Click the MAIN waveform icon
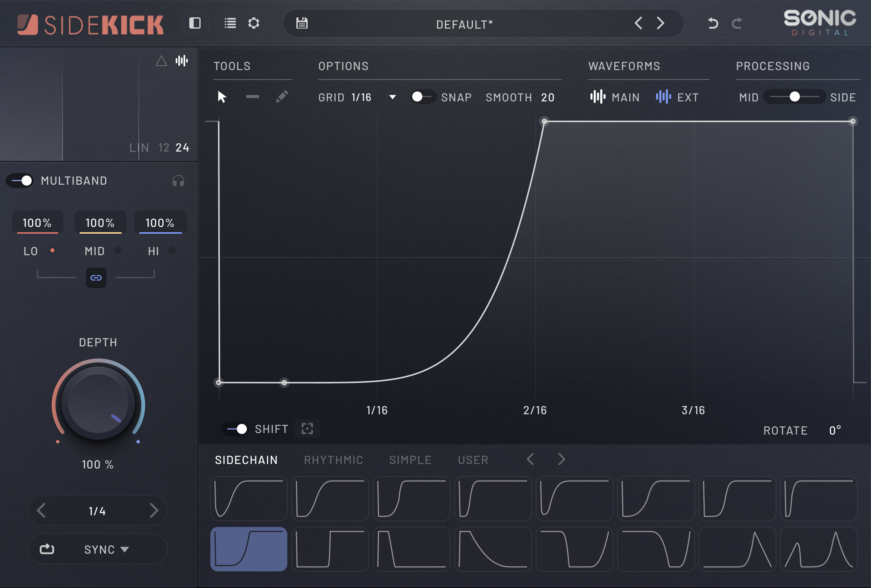This screenshot has width=871, height=588. pos(598,97)
